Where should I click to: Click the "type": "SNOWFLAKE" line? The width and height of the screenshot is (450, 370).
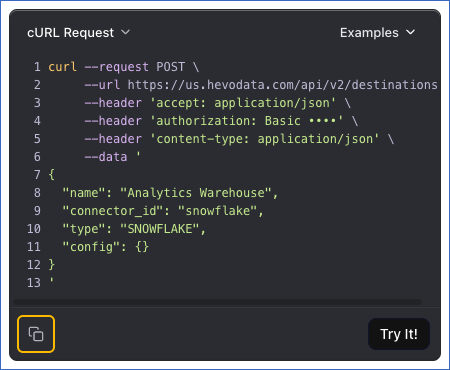click(x=134, y=229)
